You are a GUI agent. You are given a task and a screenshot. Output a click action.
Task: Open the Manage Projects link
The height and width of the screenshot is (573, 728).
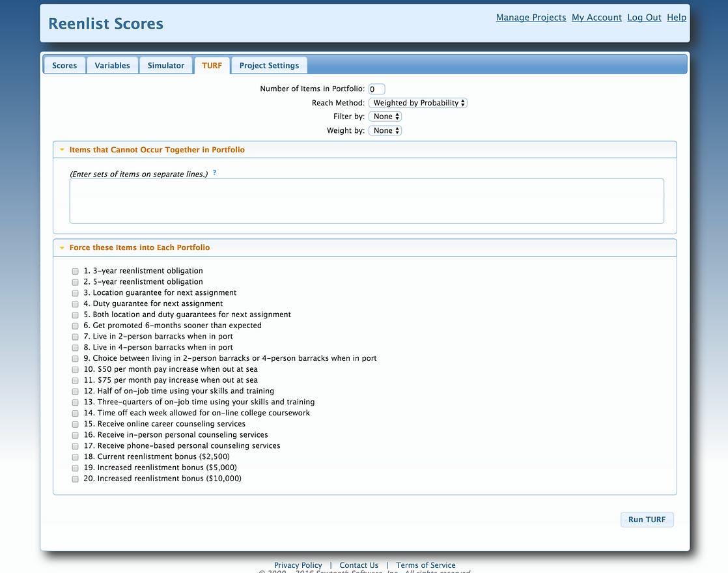pyautogui.click(x=531, y=17)
